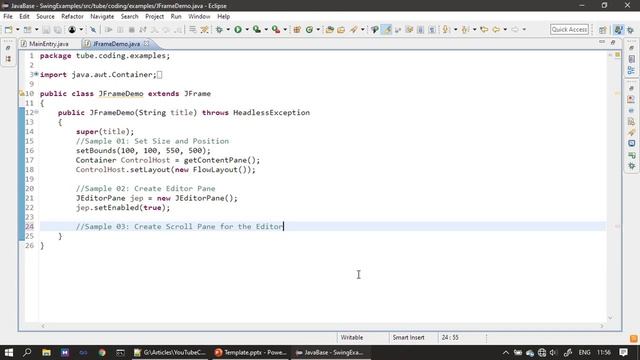Viewport: 640px width, 360px height.
Task: Click the Save toolbar icon
Action: pyautogui.click(x=46, y=29)
